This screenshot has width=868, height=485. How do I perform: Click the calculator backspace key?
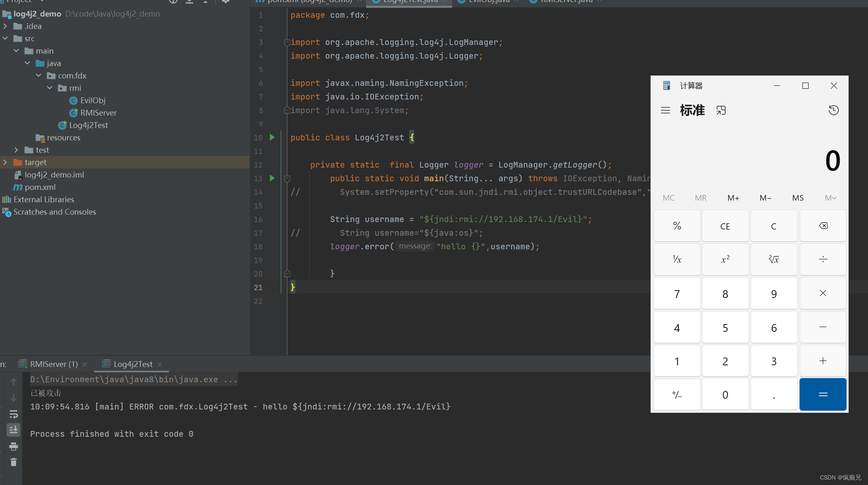(823, 226)
